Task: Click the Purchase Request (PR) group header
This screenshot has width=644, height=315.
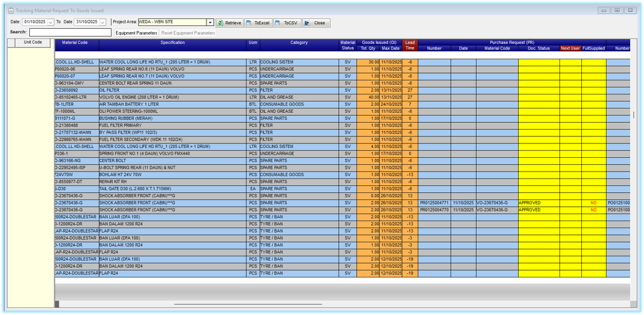Action: pos(512,42)
